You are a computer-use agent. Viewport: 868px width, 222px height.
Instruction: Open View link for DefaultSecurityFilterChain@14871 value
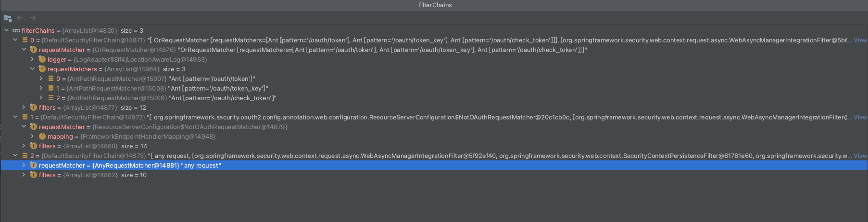point(860,40)
